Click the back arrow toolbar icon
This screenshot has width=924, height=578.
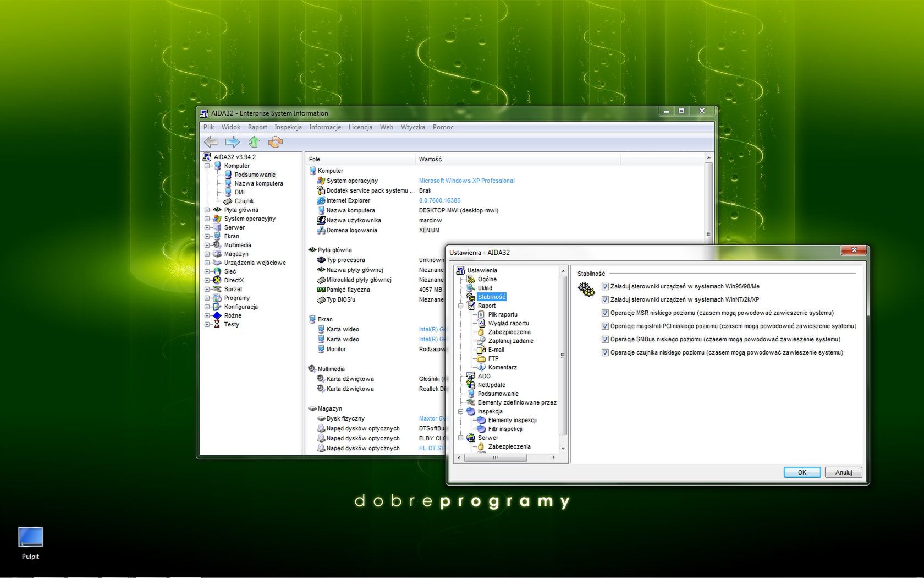click(212, 142)
